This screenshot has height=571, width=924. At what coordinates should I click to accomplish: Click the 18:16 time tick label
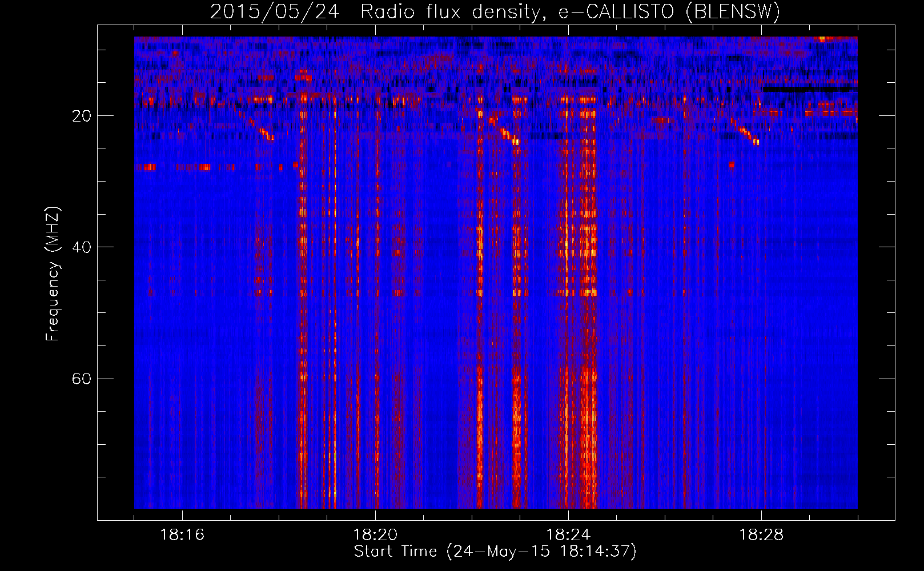coord(182,535)
